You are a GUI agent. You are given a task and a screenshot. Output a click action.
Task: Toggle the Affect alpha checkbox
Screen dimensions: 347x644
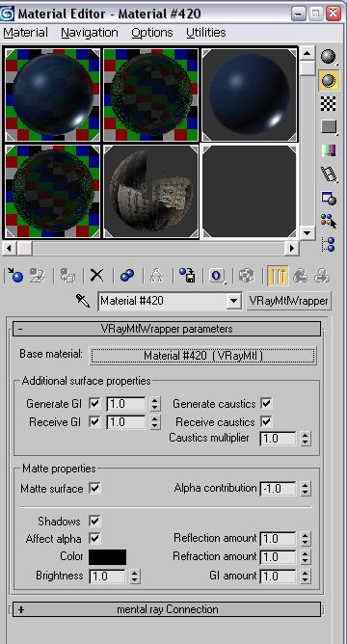click(94, 538)
